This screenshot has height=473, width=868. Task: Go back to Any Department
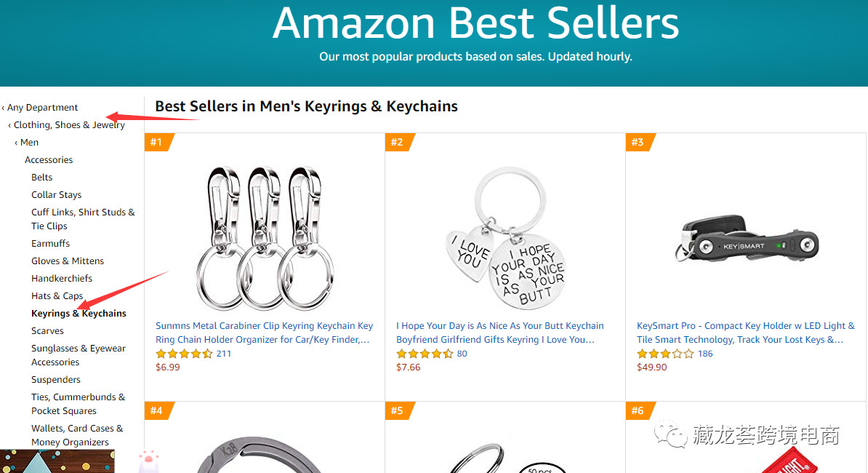pyautogui.click(x=42, y=108)
